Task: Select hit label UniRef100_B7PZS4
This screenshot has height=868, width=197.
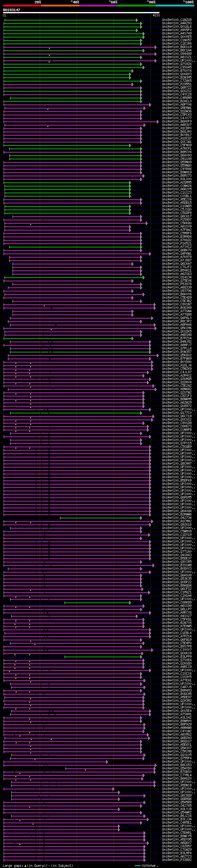Action: (x=177, y=338)
